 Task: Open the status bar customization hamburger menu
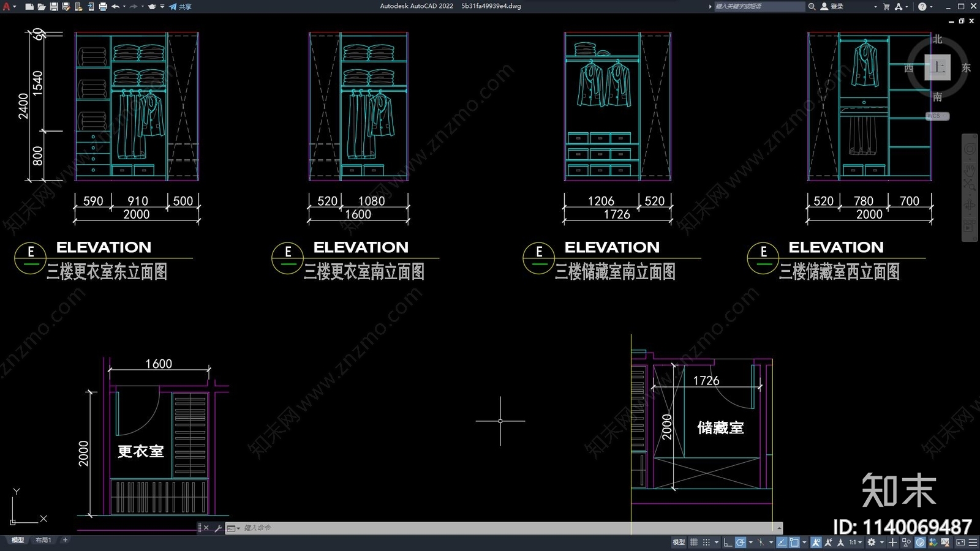(x=973, y=542)
